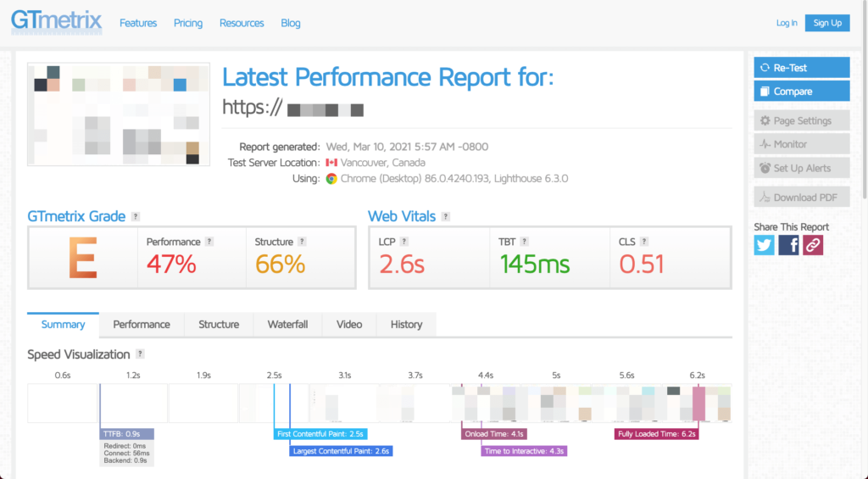Click the help icon beside Speed Visualization
This screenshot has height=479, width=868.
140,354
